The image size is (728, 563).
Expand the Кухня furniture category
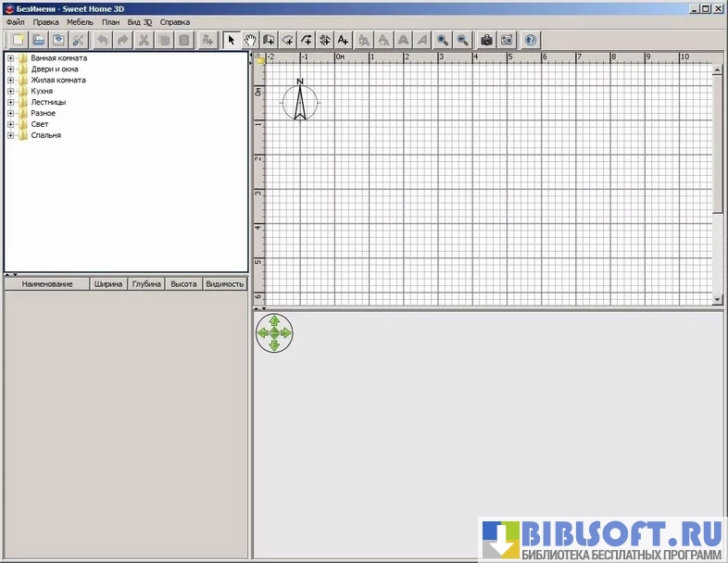(11, 92)
